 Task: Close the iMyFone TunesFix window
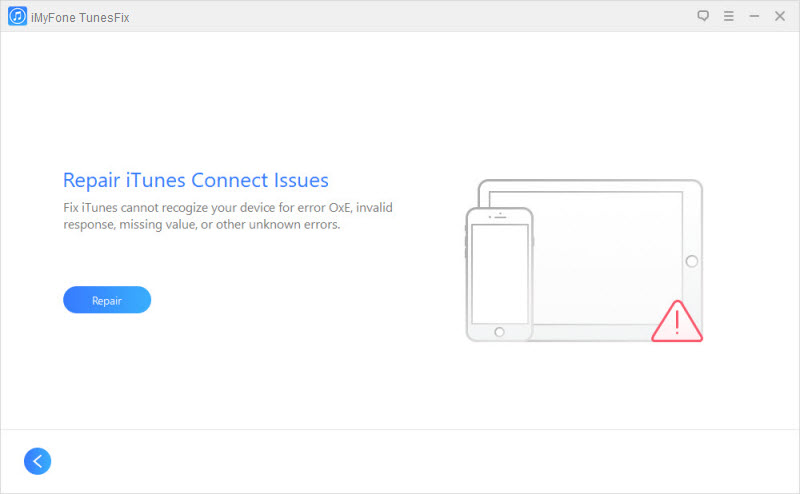click(780, 16)
